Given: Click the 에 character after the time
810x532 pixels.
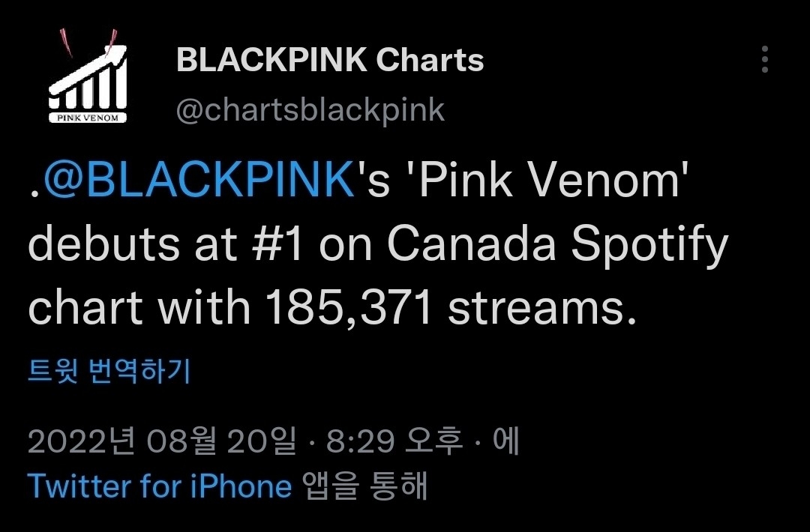Looking at the screenshot, I should tap(505, 442).
